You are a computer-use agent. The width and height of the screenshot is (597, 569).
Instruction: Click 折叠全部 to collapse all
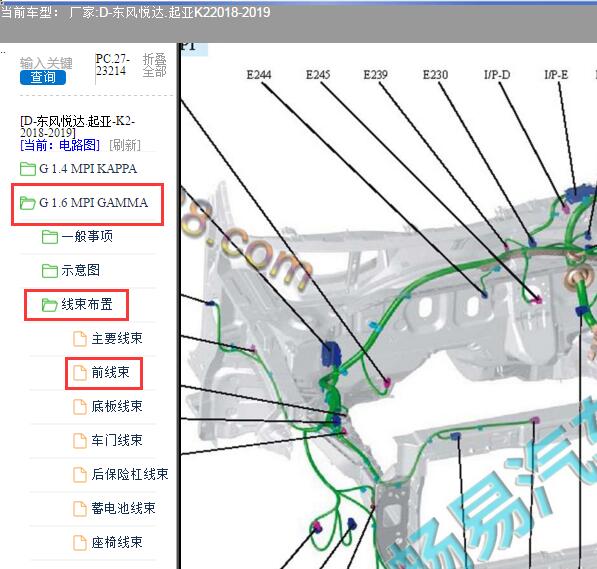tap(154, 65)
